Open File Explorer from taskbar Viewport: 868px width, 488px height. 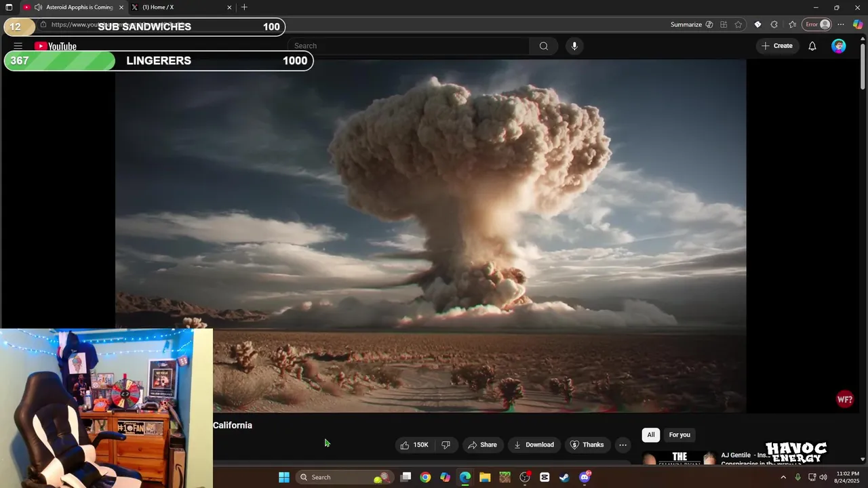[485, 477]
